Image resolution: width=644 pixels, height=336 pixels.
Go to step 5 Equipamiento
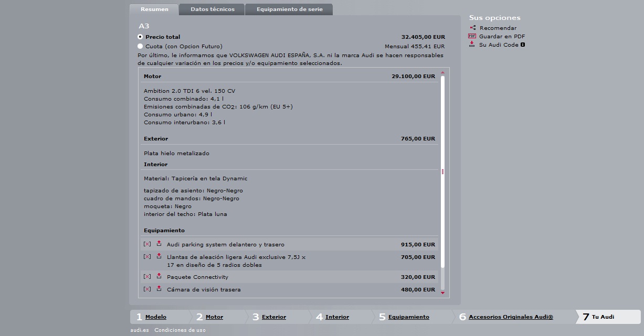point(409,317)
